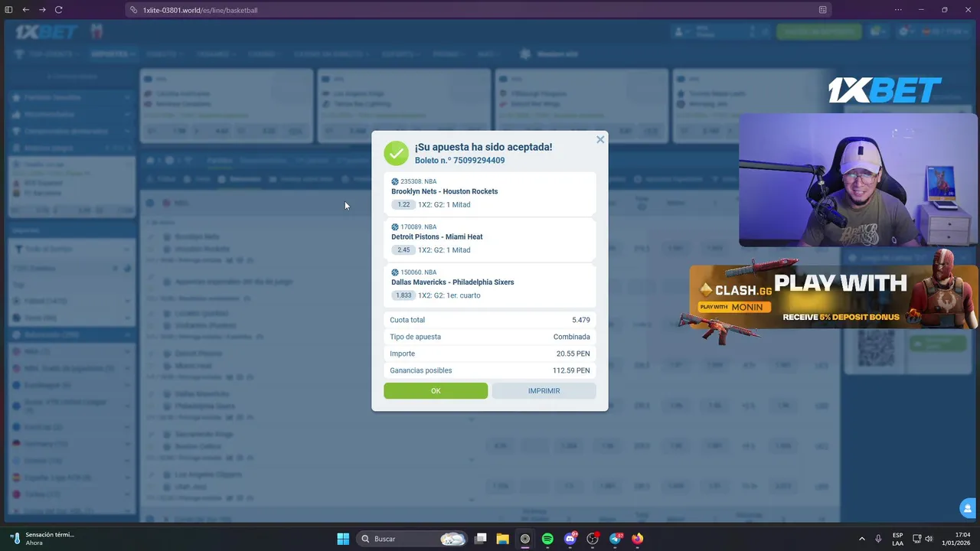980x551 pixels.
Task: Show hidden system tray icons
Action: tap(861, 539)
